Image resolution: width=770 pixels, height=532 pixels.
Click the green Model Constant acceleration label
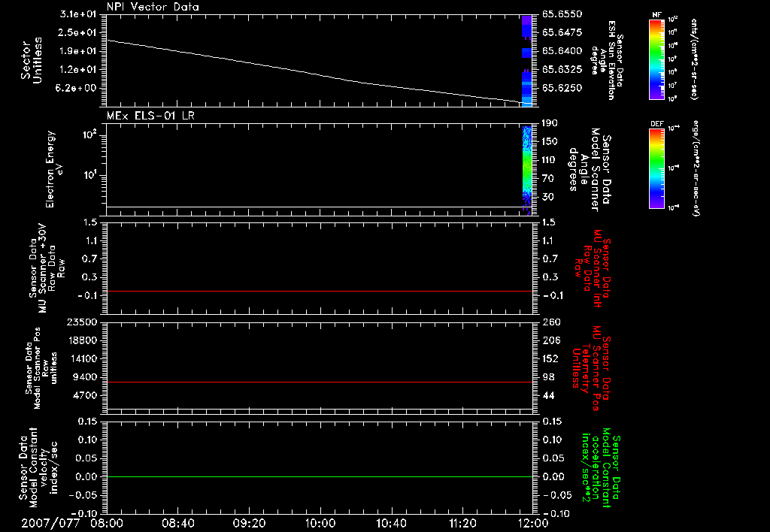[x=601, y=469]
